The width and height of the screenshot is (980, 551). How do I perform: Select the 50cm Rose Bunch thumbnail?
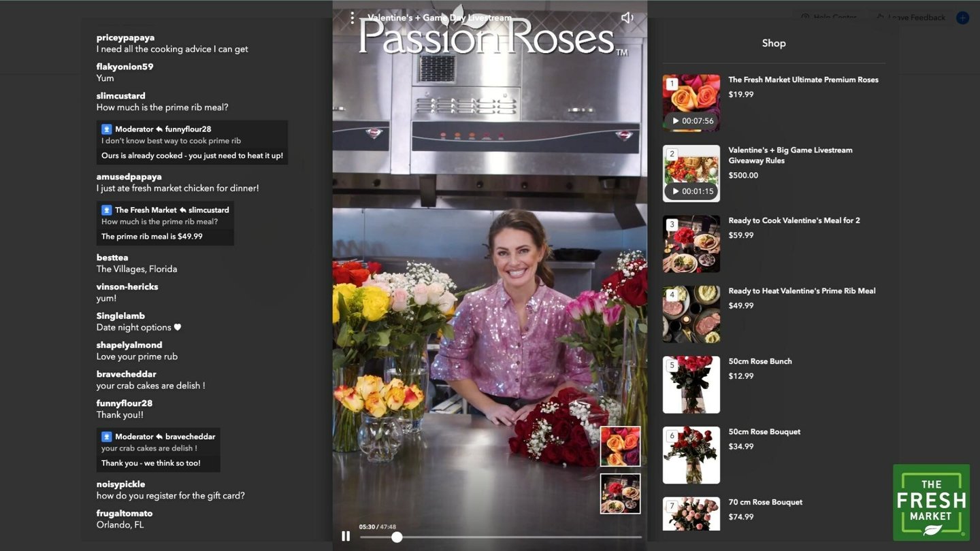(x=691, y=384)
